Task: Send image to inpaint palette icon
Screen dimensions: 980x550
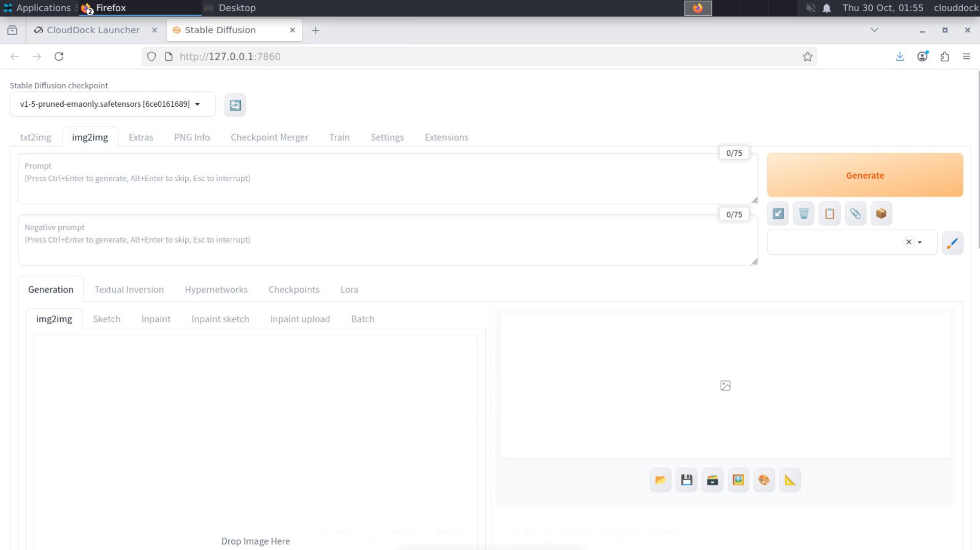Action: tap(764, 480)
